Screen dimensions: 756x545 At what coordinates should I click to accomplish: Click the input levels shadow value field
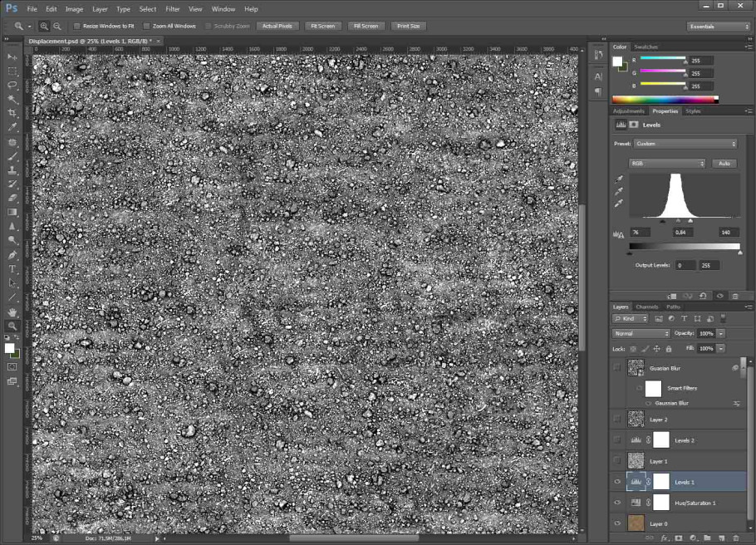[641, 232]
